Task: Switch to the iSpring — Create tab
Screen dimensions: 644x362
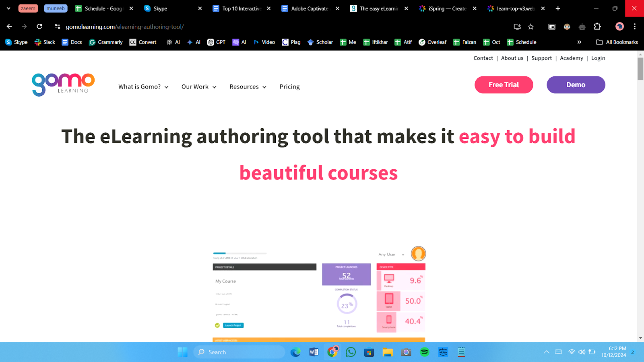Action: point(448,8)
